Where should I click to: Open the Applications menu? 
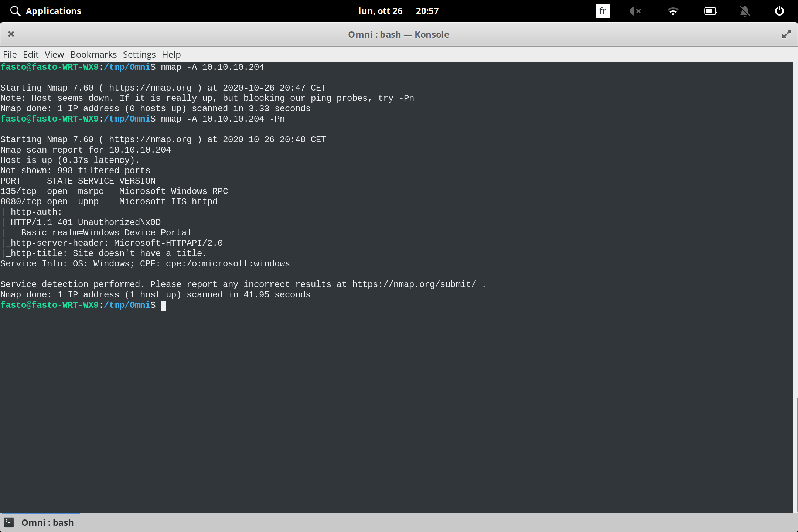(x=54, y=11)
